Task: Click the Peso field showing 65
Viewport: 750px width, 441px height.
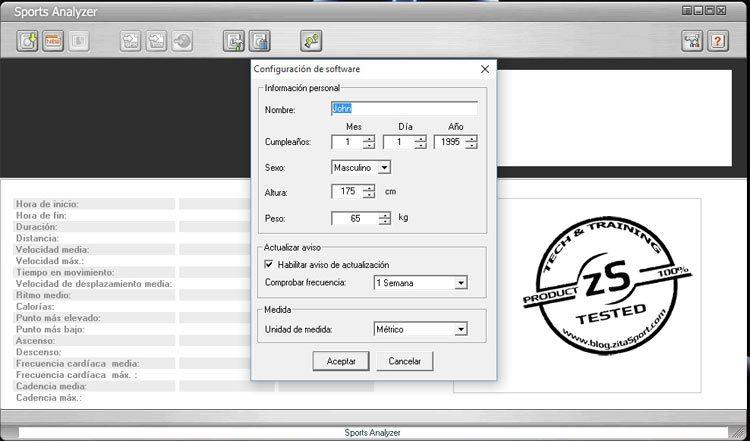Action: pyautogui.click(x=355, y=219)
